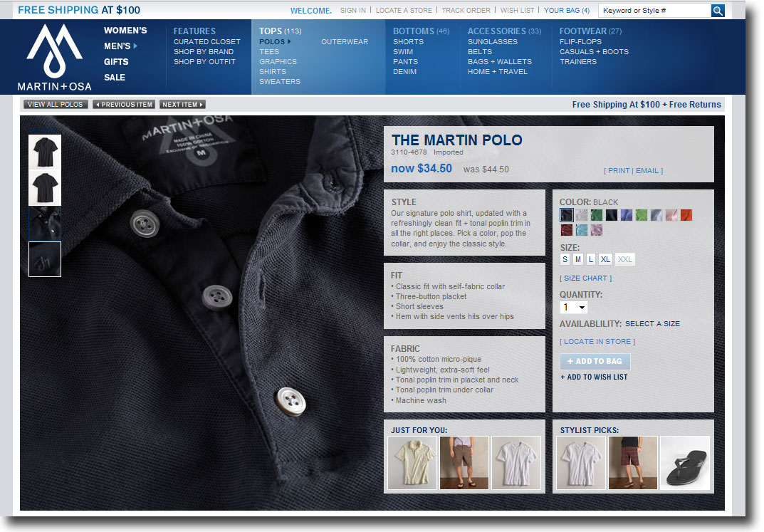Pick the periwinkle blue color swatch

[x=626, y=215]
